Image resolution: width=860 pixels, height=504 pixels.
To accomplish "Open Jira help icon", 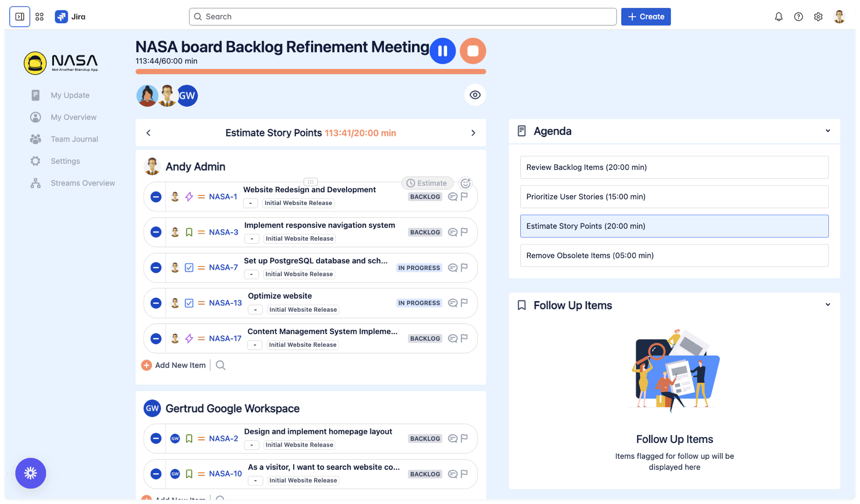I will [798, 17].
